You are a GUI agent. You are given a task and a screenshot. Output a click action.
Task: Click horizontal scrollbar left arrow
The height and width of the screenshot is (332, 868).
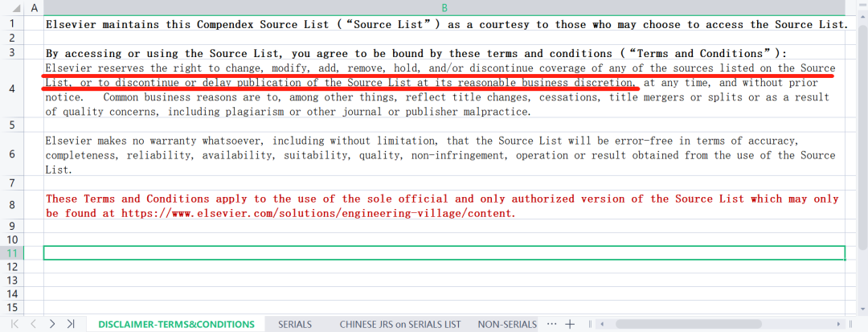601,324
